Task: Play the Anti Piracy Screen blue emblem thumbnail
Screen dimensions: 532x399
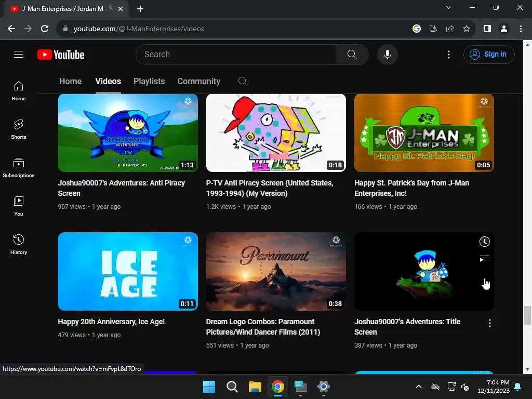Action: tap(128, 133)
